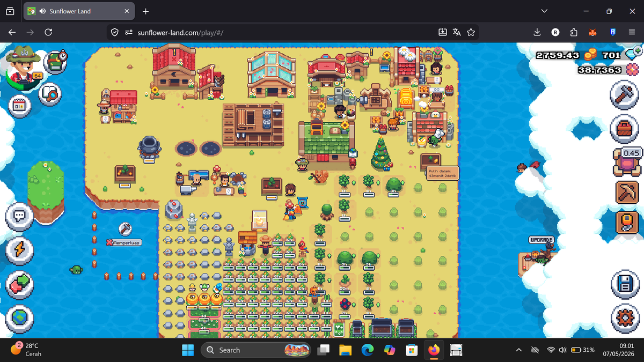This screenshot has width=644, height=362.
Task: Click the Christmas tree on the farm
Action: (x=382, y=154)
